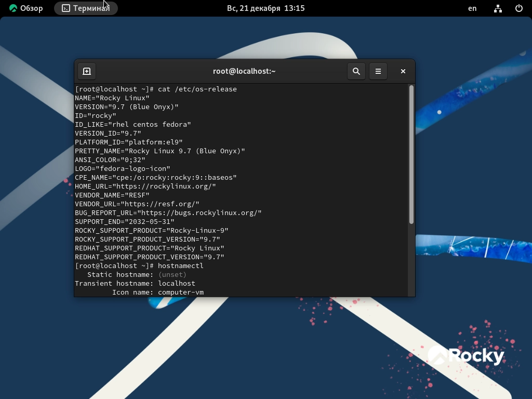The width and height of the screenshot is (532, 399).
Task: Open the terminal hamburger menu
Action: click(378, 71)
